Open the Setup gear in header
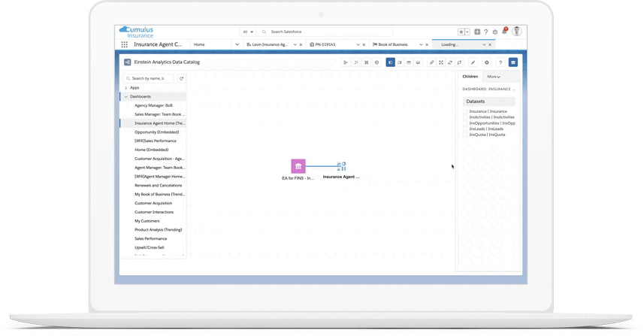 (x=495, y=32)
